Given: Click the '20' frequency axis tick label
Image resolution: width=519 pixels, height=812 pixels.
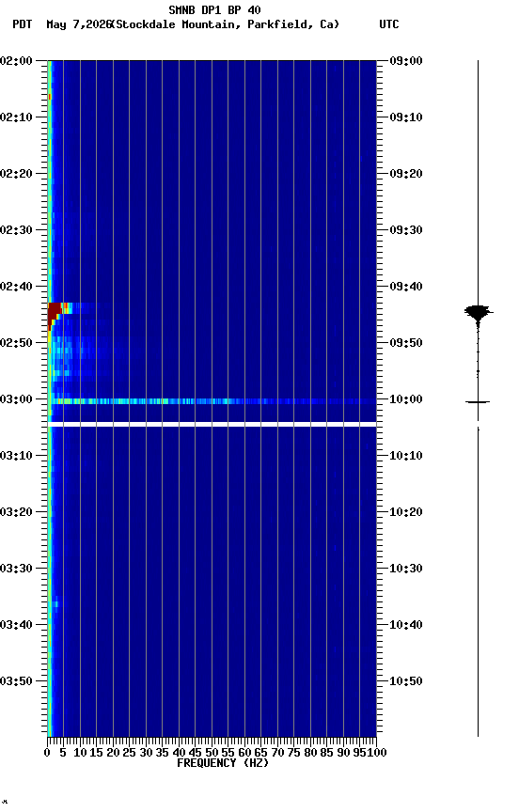Looking at the screenshot, I should (113, 753).
